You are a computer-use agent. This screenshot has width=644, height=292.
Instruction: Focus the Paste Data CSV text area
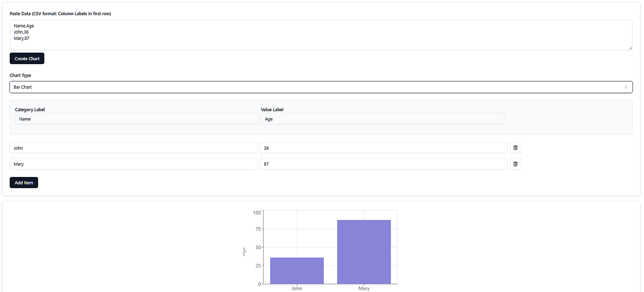coord(321,35)
